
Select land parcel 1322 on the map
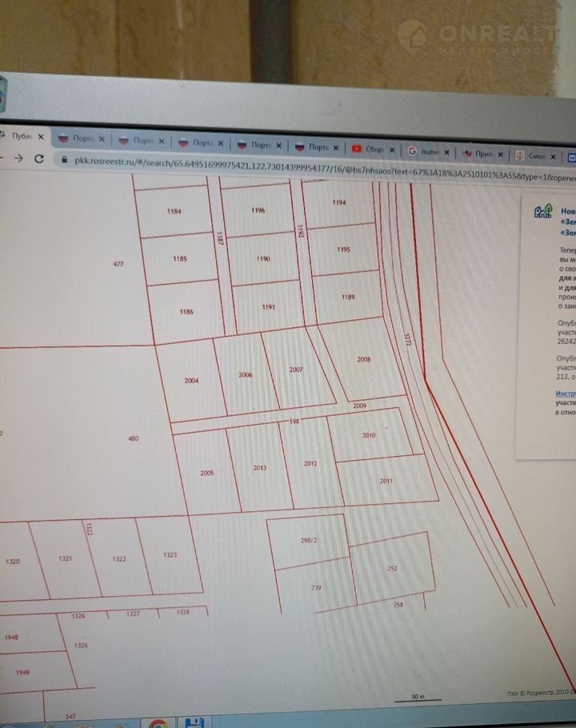point(119,558)
